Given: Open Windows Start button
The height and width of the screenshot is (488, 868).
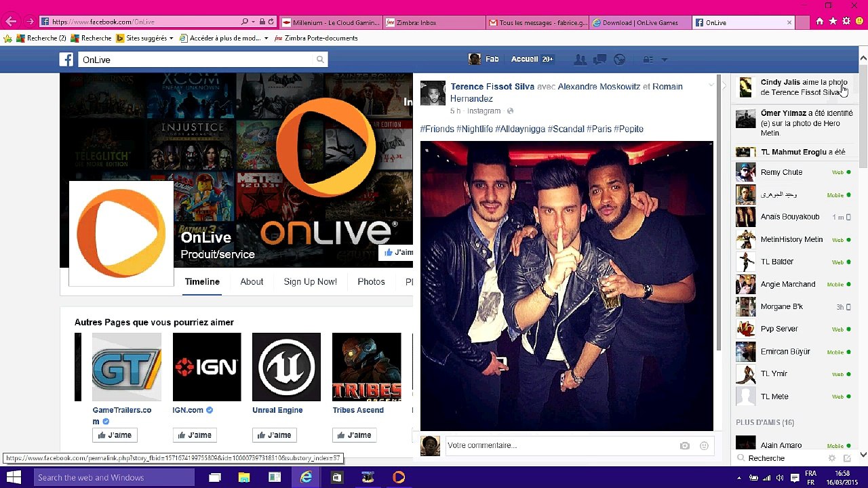Looking at the screenshot, I should point(14,477).
